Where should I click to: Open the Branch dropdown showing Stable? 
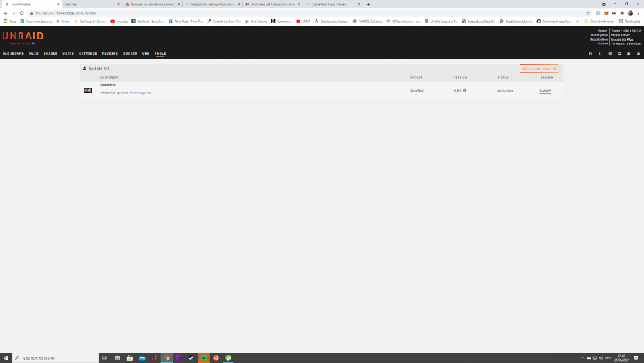[545, 90]
